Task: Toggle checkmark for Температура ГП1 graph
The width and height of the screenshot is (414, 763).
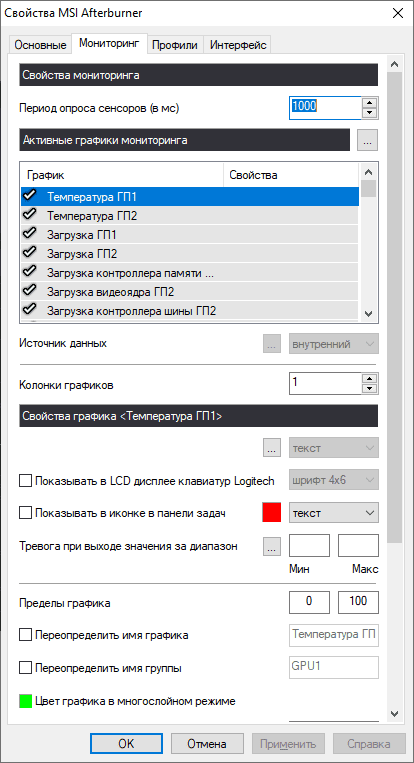Action: coord(31,197)
